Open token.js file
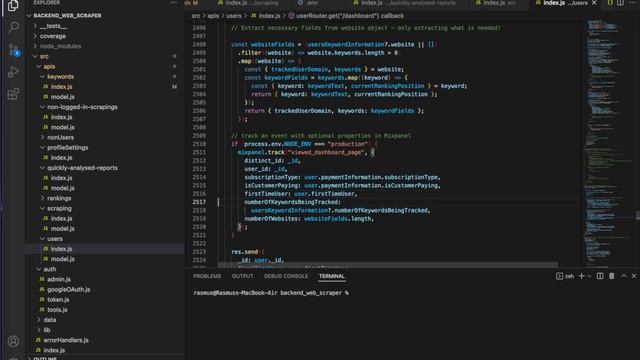The height and width of the screenshot is (360, 640). [x=58, y=300]
